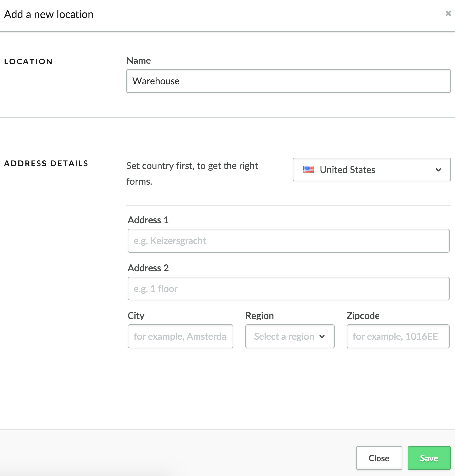Click the X icon to dismiss the dialog
455x476 pixels.
tap(448, 14)
